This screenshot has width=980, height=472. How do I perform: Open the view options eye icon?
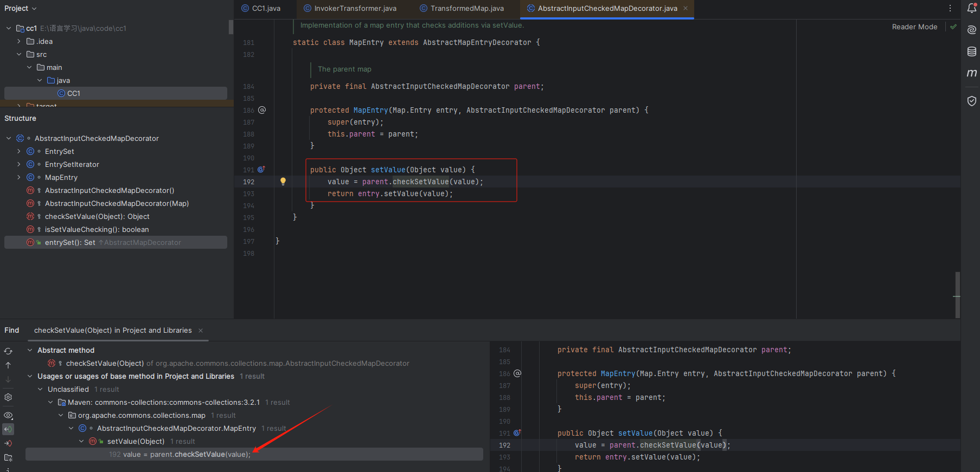[8, 415]
